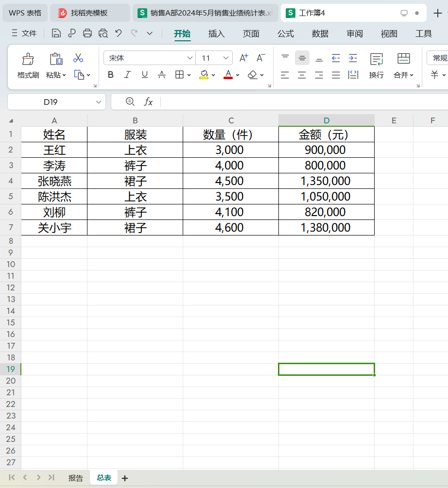Expand the fill color dropdown arrow
This screenshot has width=448, height=488.
click(x=213, y=75)
